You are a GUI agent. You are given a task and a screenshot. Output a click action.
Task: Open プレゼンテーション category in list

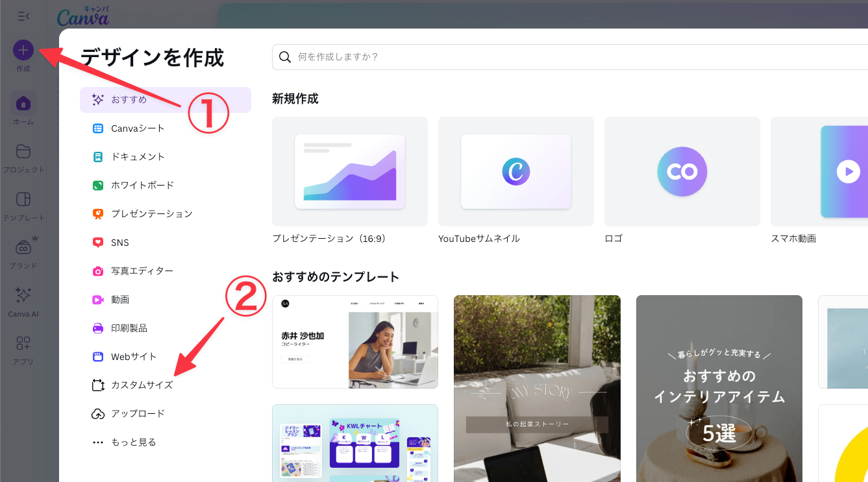tap(152, 214)
